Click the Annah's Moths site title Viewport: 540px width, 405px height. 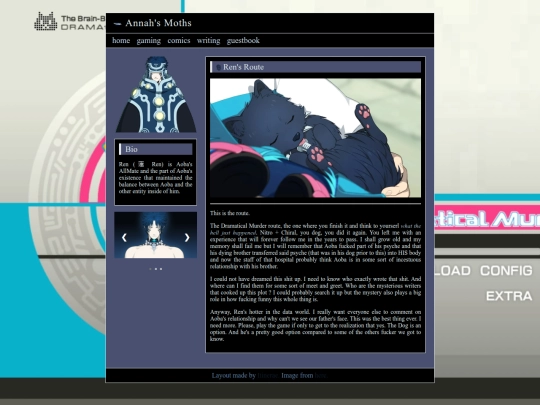(158, 23)
